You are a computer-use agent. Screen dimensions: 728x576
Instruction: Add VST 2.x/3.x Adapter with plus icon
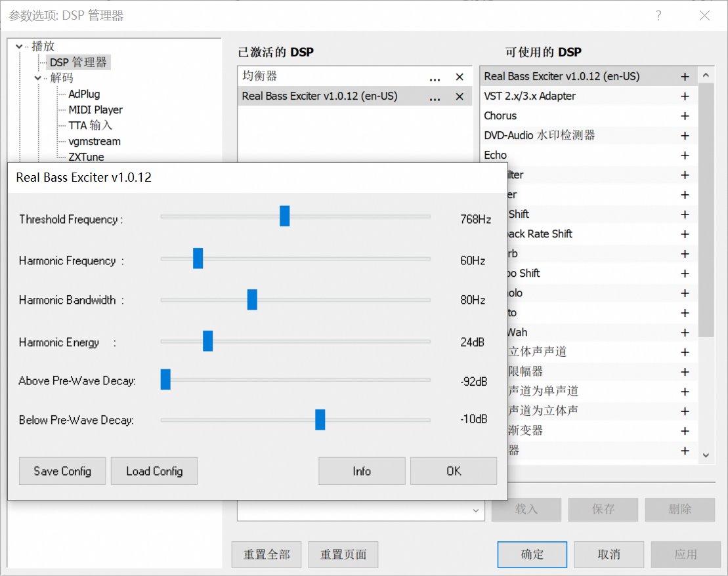click(x=685, y=96)
